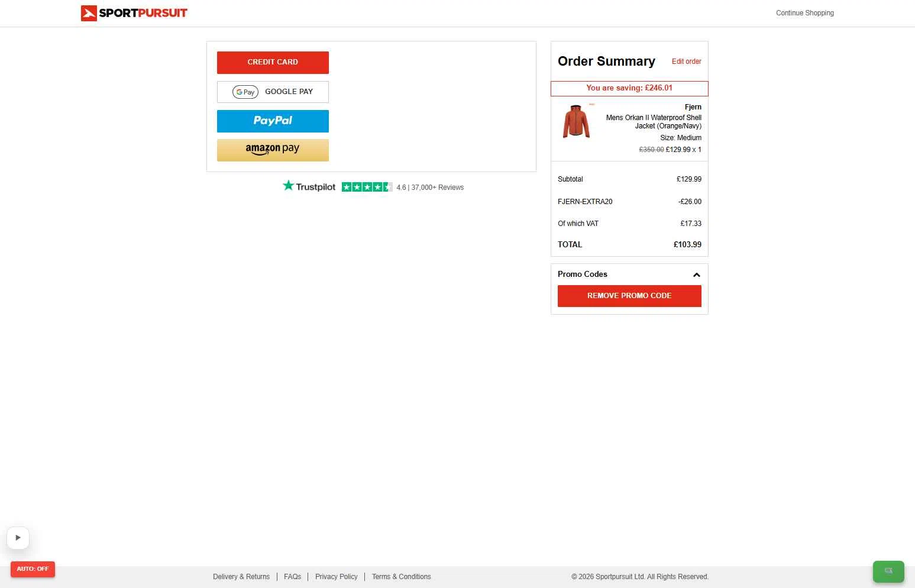Image resolution: width=915 pixels, height=588 pixels.
Task: Click the play button icon at bottom left
Action: pyautogui.click(x=18, y=538)
